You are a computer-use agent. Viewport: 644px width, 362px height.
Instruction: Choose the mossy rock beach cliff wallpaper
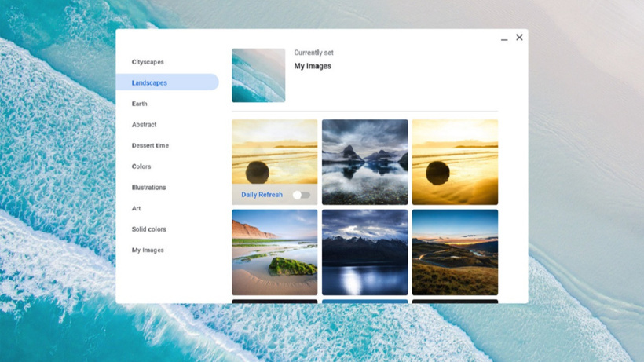tap(274, 252)
